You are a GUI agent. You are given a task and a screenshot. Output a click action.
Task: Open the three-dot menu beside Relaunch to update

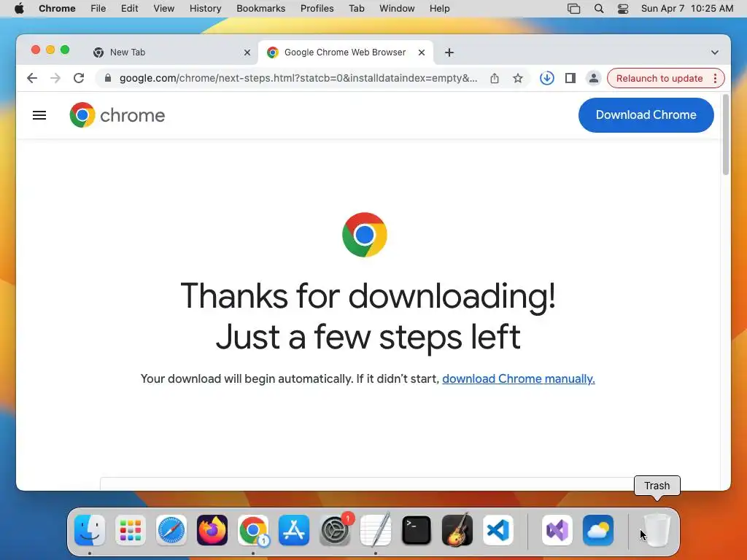click(x=715, y=78)
